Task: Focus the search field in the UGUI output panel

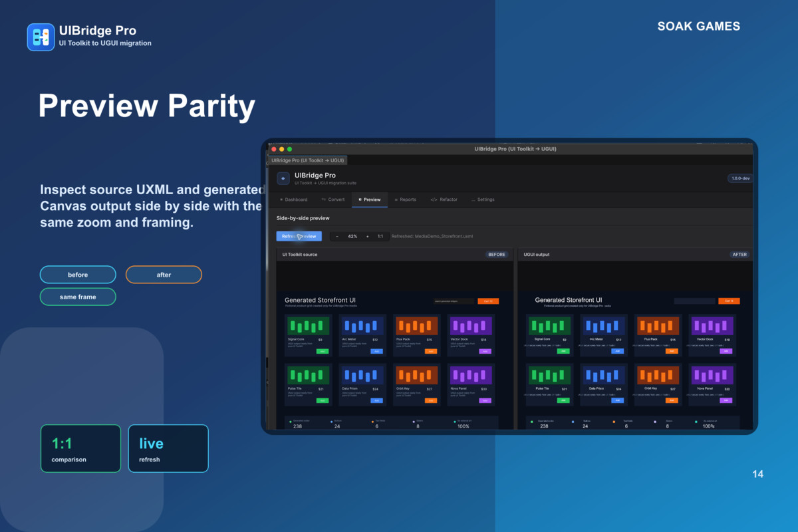Action: tap(694, 301)
